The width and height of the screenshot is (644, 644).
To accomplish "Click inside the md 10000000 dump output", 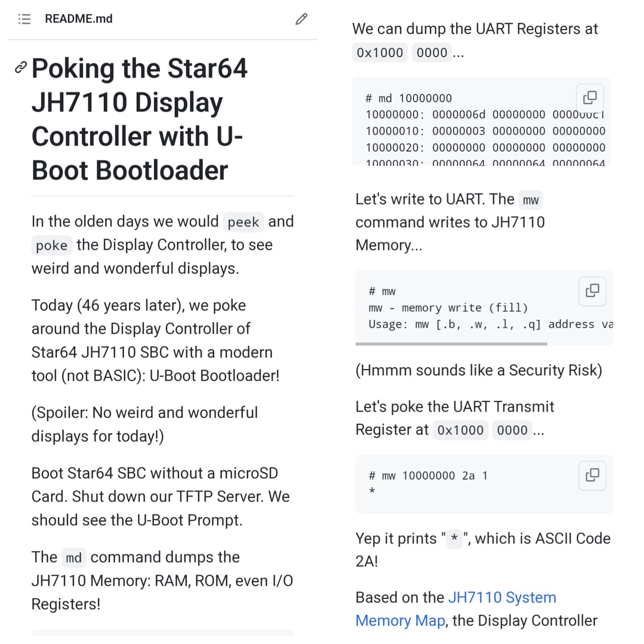I will point(483,131).
